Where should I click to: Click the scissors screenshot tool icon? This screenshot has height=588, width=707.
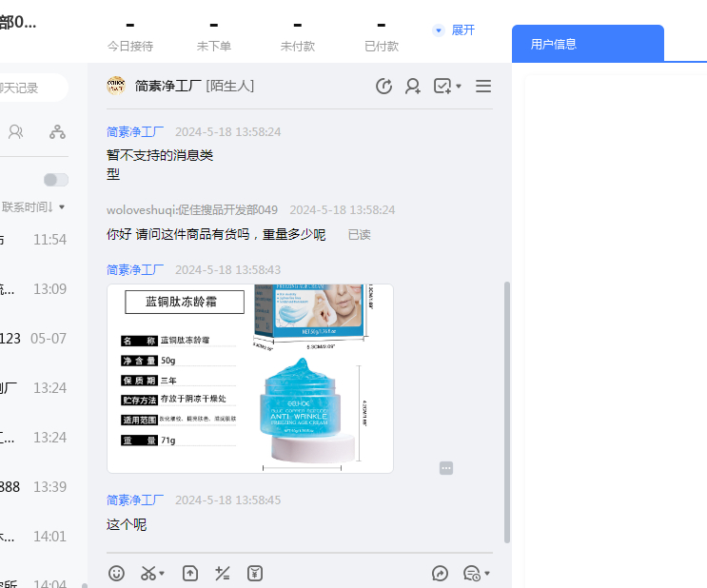click(x=149, y=573)
